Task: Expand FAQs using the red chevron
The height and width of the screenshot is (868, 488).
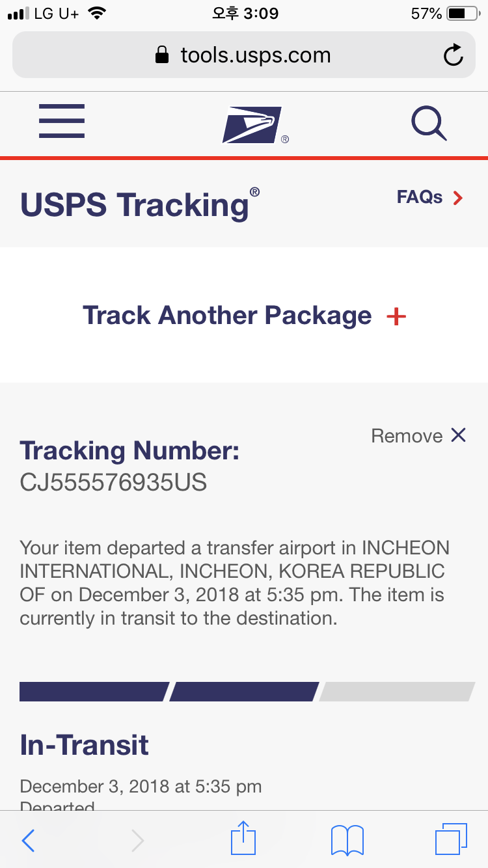Action: [458, 198]
